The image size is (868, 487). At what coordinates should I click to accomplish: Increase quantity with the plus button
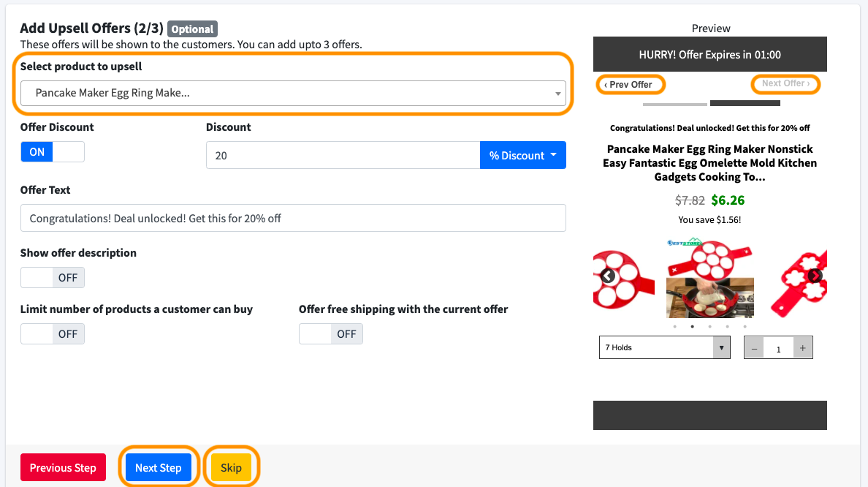coord(802,348)
